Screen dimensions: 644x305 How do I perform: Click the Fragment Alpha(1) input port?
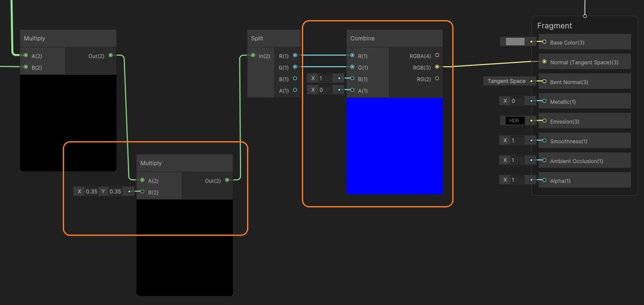point(544,180)
